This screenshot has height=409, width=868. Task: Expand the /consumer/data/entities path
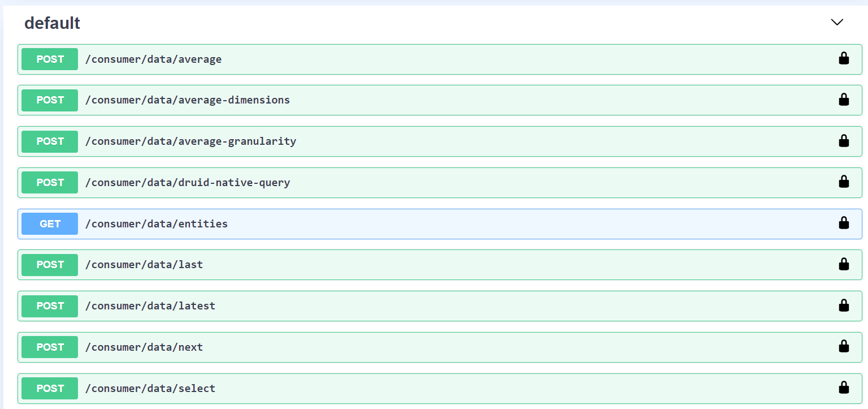pos(157,224)
